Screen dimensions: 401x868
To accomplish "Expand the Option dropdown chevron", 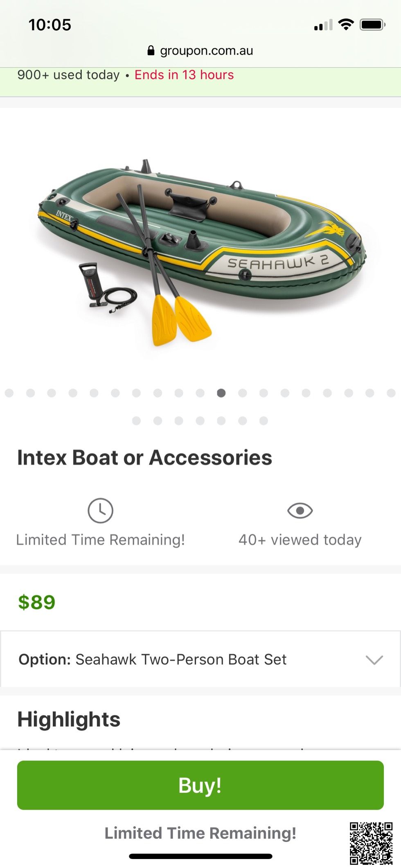I will click(x=374, y=659).
